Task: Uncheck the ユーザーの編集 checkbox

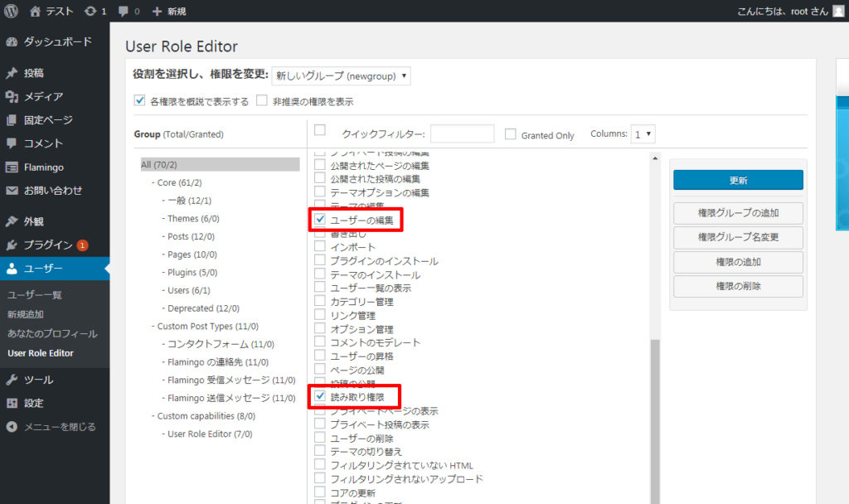Action: (x=320, y=220)
